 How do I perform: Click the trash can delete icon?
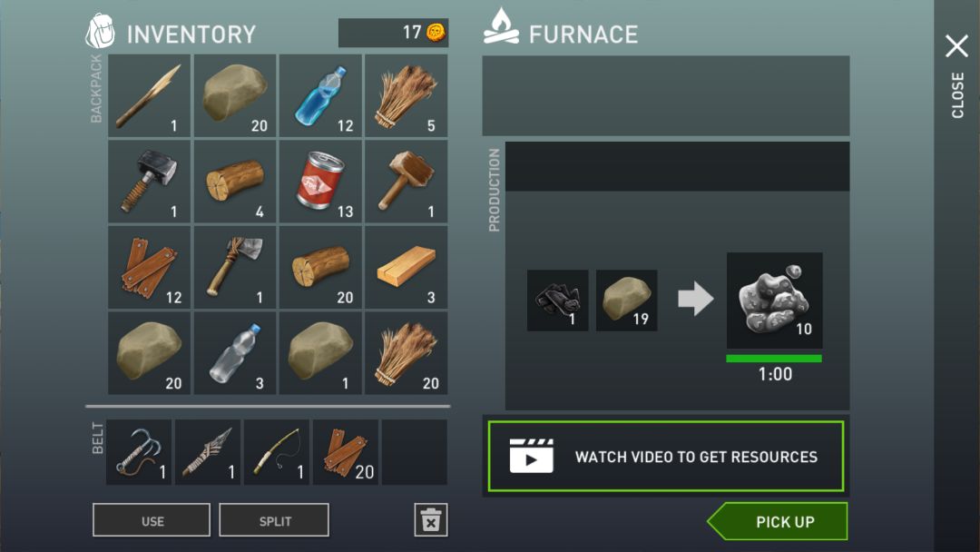(x=431, y=520)
